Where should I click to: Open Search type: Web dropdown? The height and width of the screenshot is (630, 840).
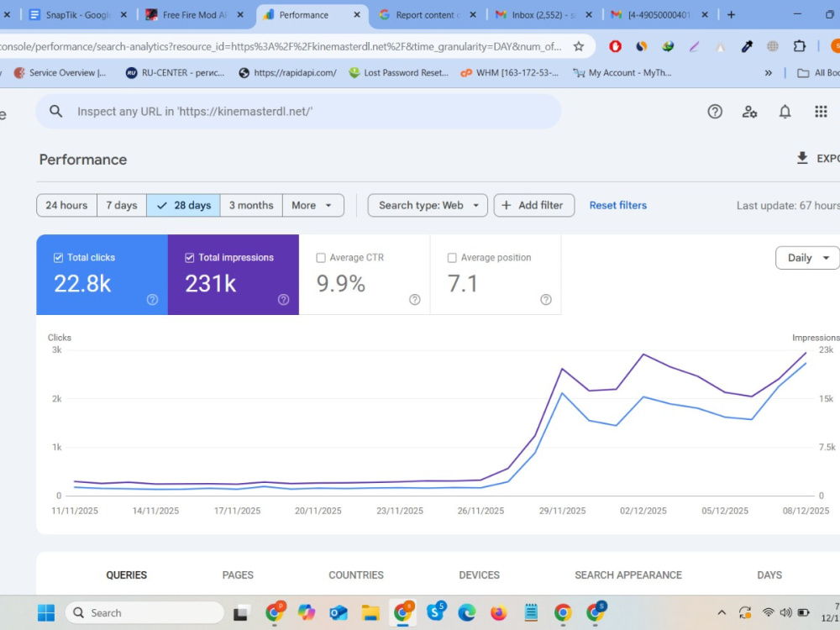pyautogui.click(x=428, y=205)
